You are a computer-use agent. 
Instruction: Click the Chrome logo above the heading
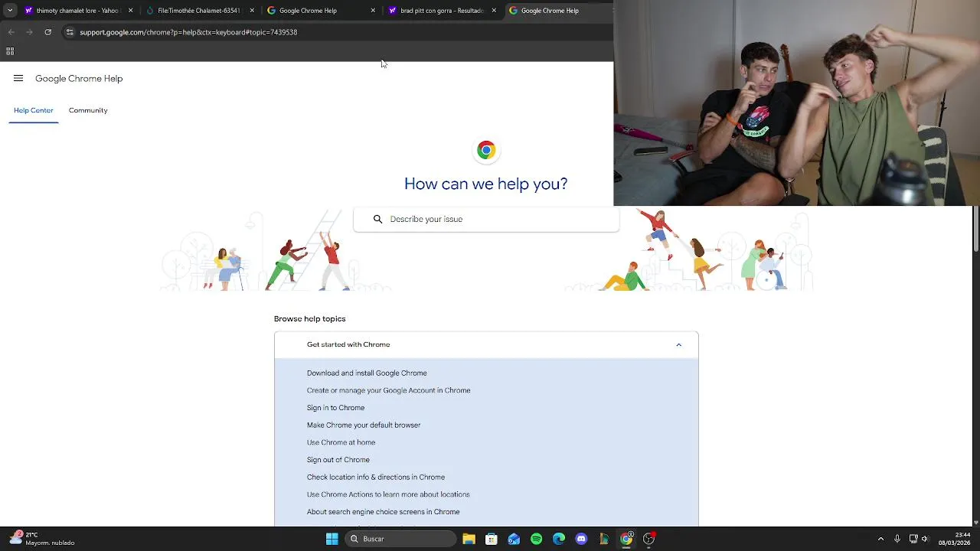pos(486,150)
